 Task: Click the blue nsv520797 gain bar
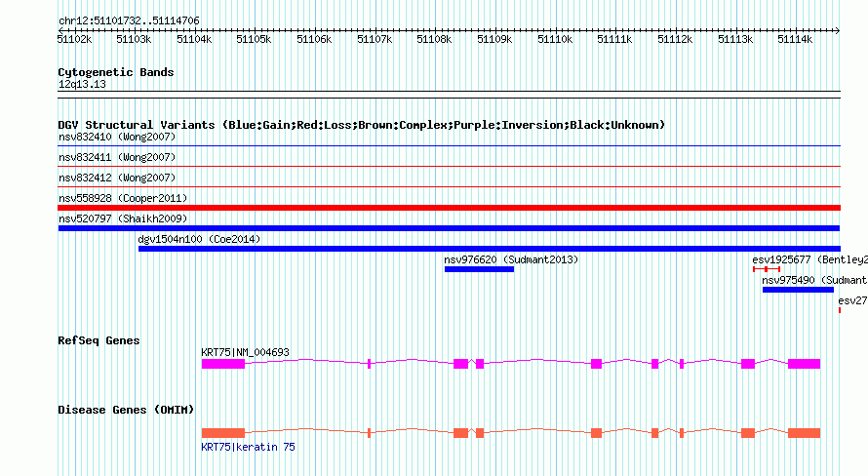[x=449, y=228]
